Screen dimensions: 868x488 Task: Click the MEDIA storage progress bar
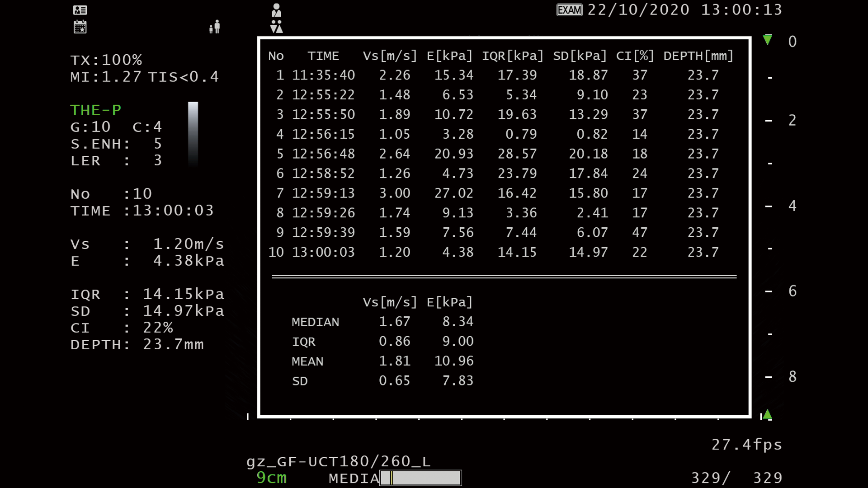420,478
